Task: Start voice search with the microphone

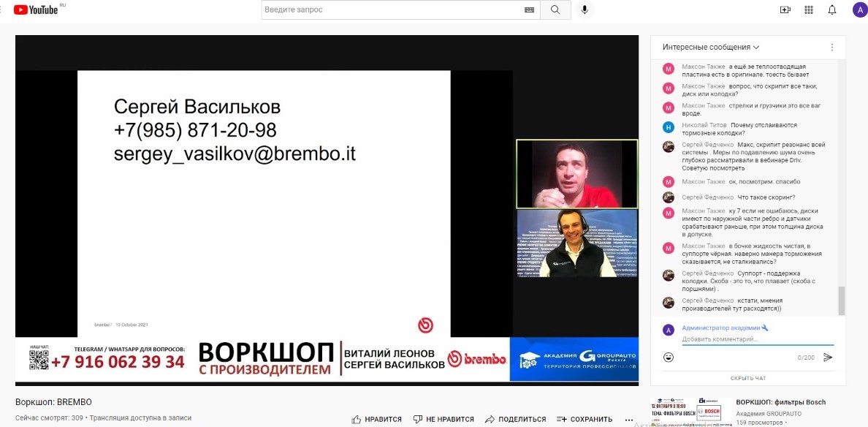Action: pyautogui.click(x=585, y=10)
